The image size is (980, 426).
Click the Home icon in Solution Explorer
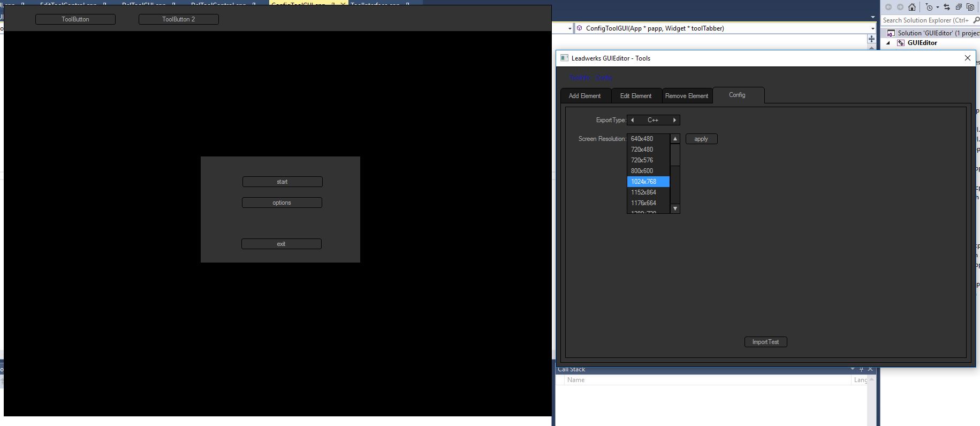point(912,7)
